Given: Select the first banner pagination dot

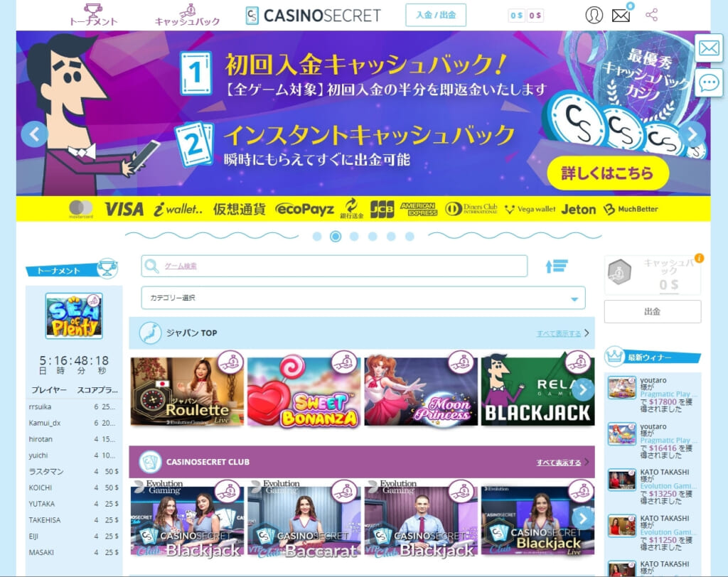Looking at the screenshot, I should click(x=317, y=237).
